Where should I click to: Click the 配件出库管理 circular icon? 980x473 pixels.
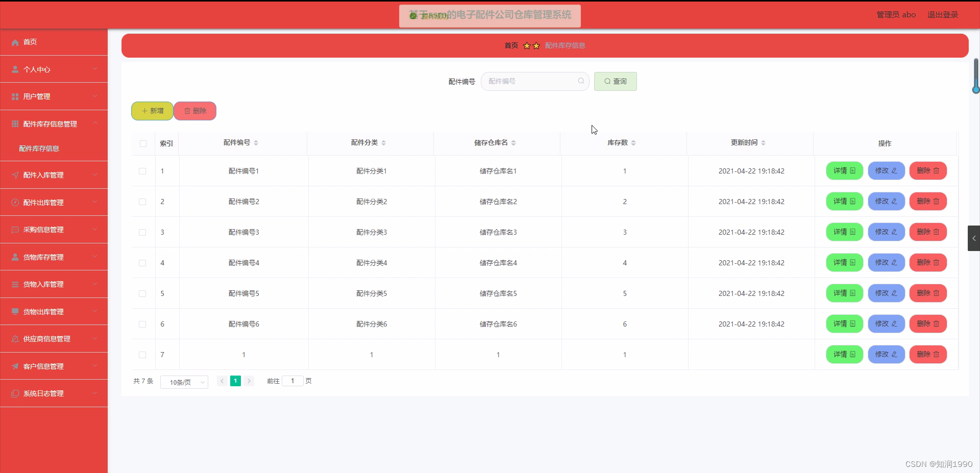[x=14, y=202]
